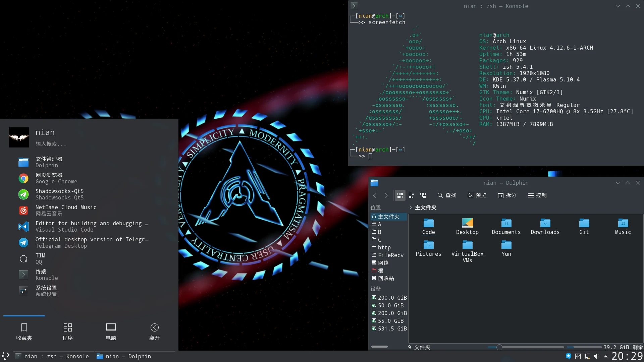Screen dimensions: 644x362
Task: Click Dolphin's forward navigation arrow
Action: click(x=386, y=195)
